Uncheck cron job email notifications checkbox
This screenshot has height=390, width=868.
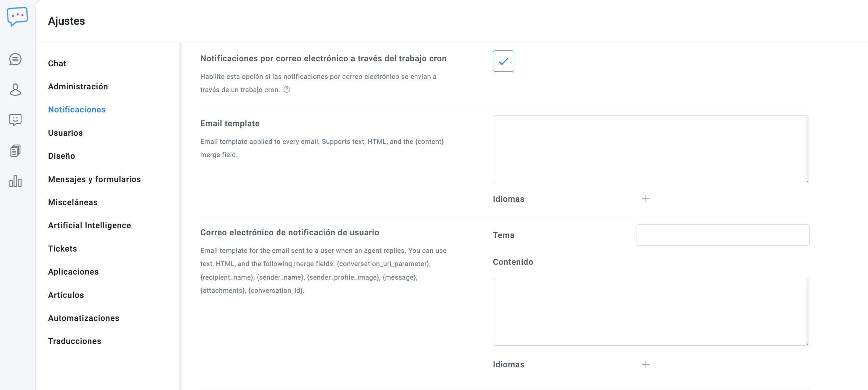pyautogui.click(x=503, y=61)
